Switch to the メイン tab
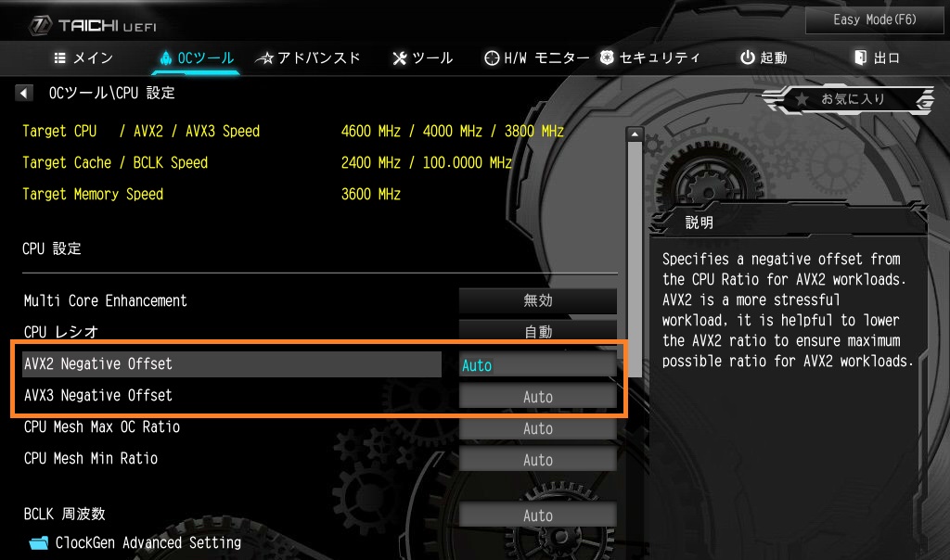Viewport: 950px width, 560px height. pos(83,57)
